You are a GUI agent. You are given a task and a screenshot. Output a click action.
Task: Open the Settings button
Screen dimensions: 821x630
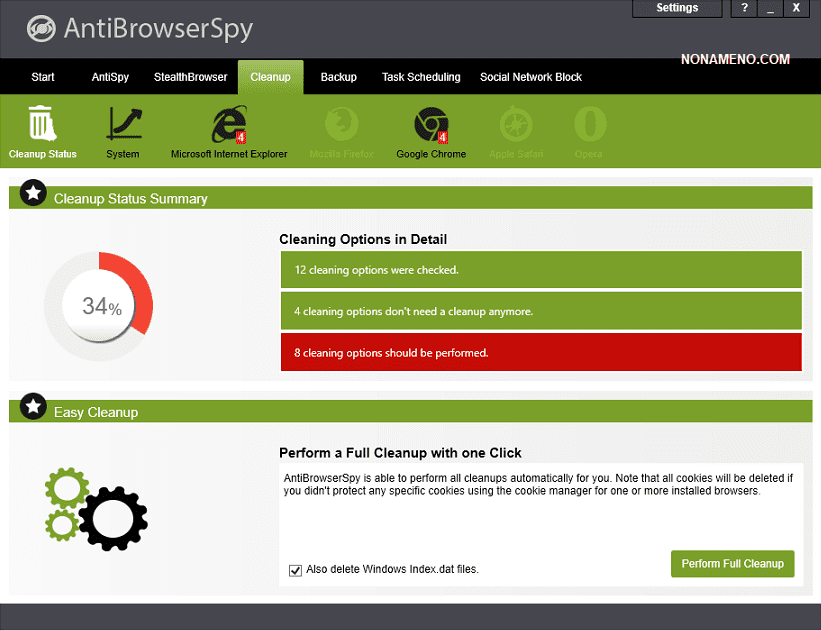[677, 8]
